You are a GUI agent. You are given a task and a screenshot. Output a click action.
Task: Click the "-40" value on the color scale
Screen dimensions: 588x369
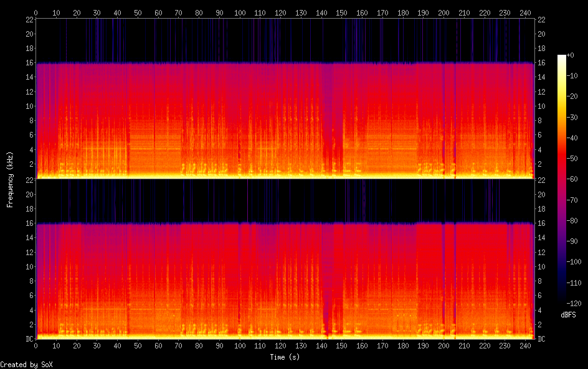[572, 138]
